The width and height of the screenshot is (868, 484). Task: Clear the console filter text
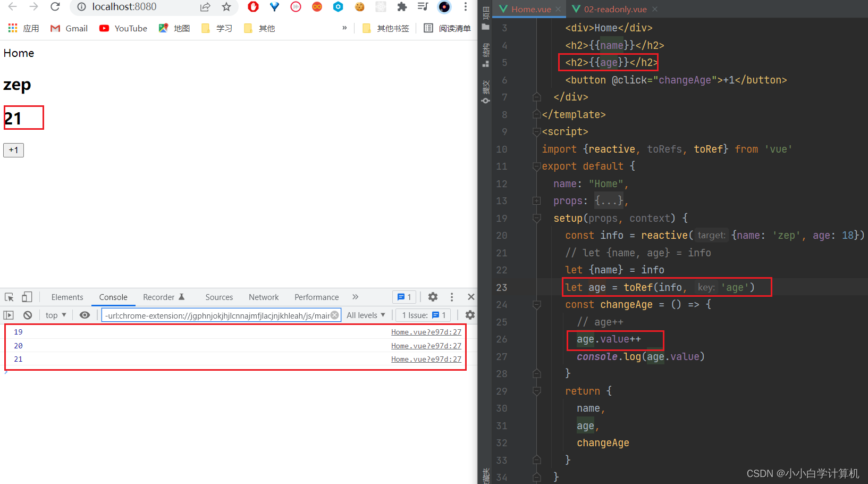335,315
